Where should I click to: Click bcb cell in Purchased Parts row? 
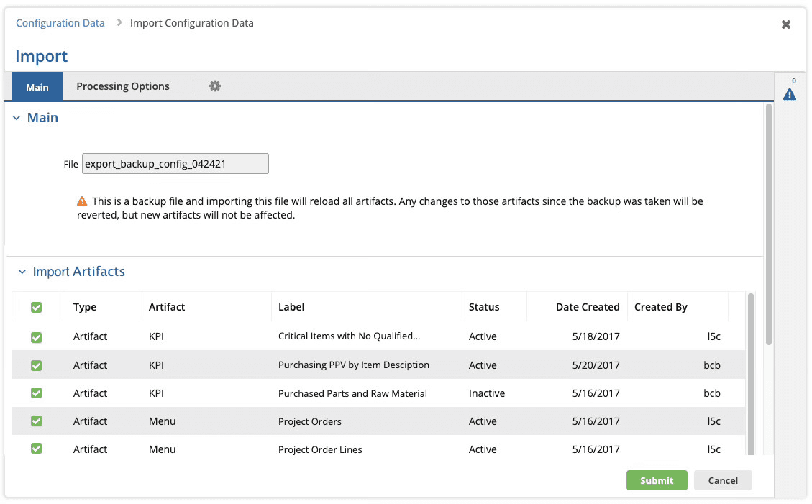[711, 393]
